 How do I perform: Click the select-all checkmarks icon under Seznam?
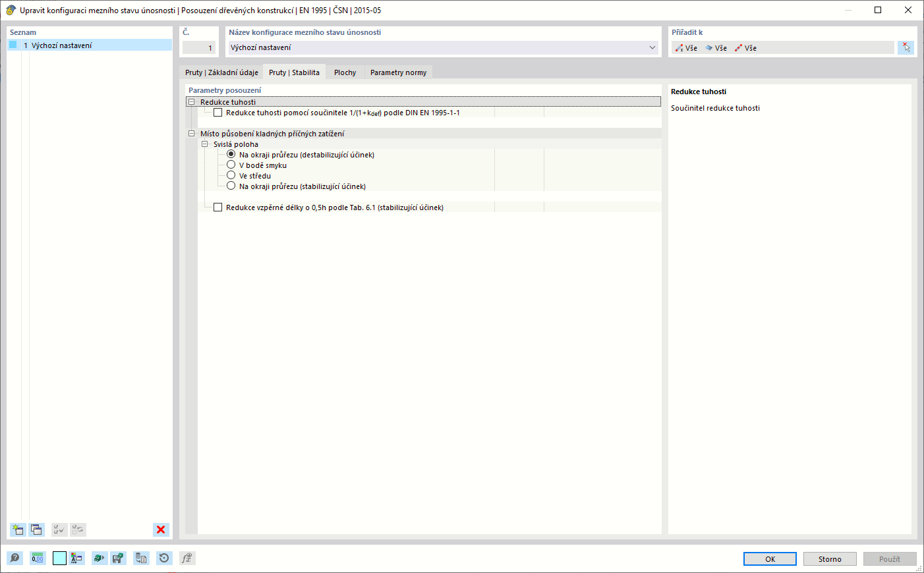pyautogui.click(x=59, y=530)
